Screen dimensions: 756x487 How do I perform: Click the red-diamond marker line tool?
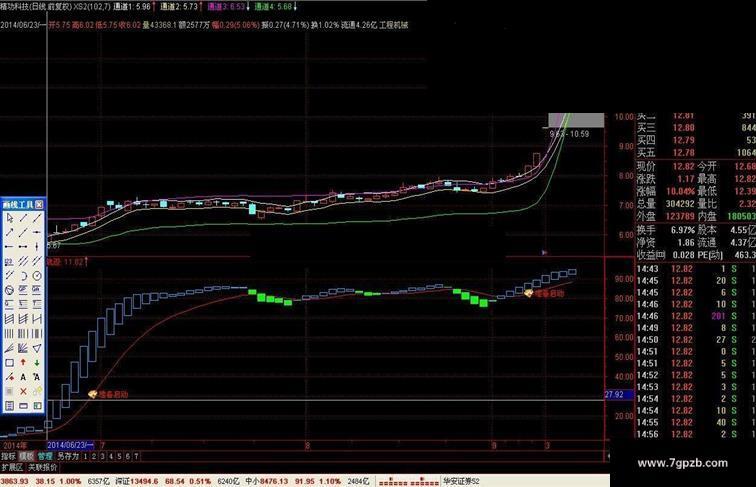(9, 377)
